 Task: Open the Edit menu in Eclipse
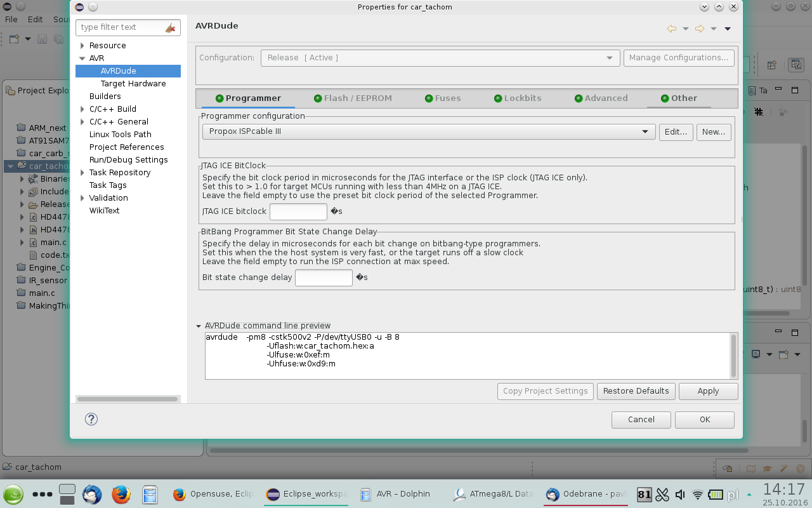36,20
